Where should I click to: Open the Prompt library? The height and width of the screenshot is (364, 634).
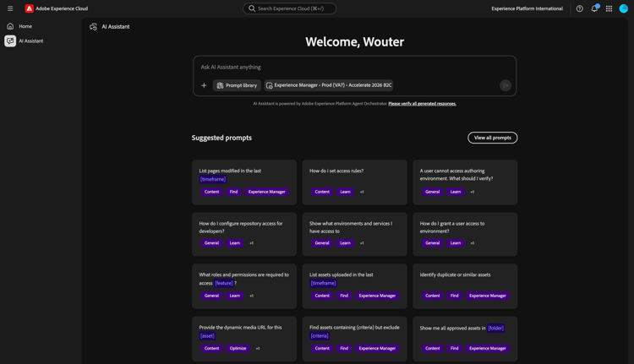click(237, 85)
